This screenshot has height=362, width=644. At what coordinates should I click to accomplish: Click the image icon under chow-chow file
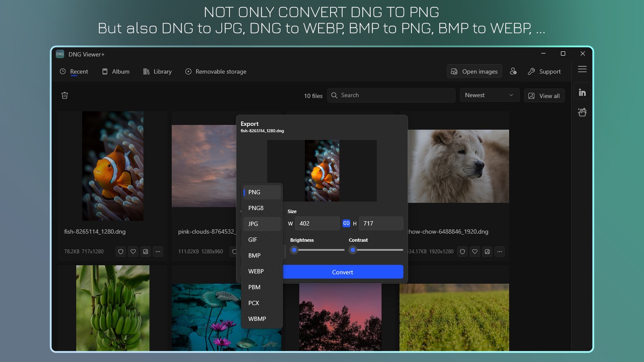[487, 252]
